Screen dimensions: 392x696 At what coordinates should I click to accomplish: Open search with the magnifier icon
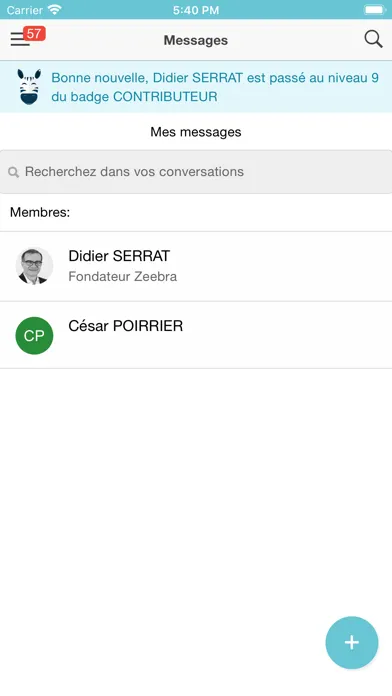pos(373,40)
